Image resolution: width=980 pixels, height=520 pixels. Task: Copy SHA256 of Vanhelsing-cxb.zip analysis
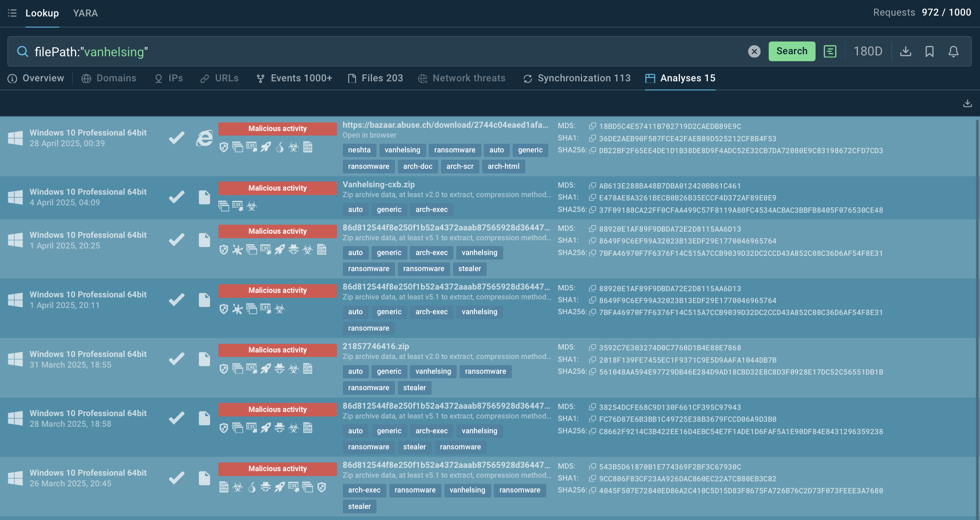(592, 210)
